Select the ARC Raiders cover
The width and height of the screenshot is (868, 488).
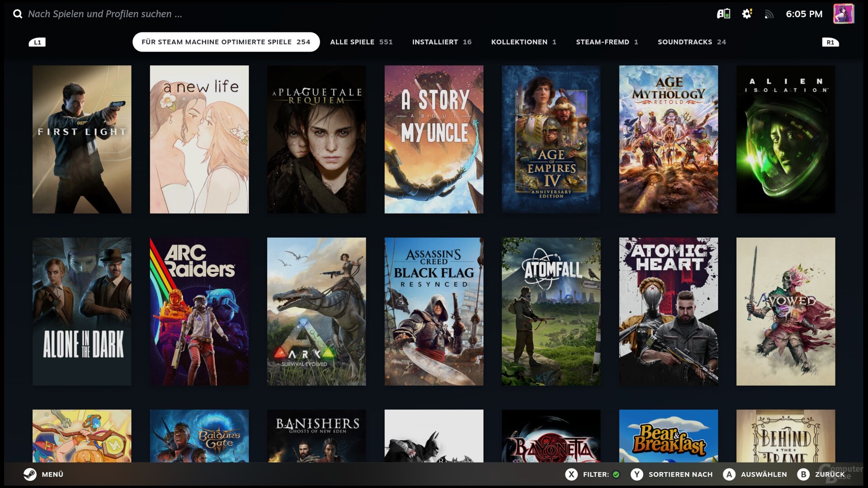[199, 311]
